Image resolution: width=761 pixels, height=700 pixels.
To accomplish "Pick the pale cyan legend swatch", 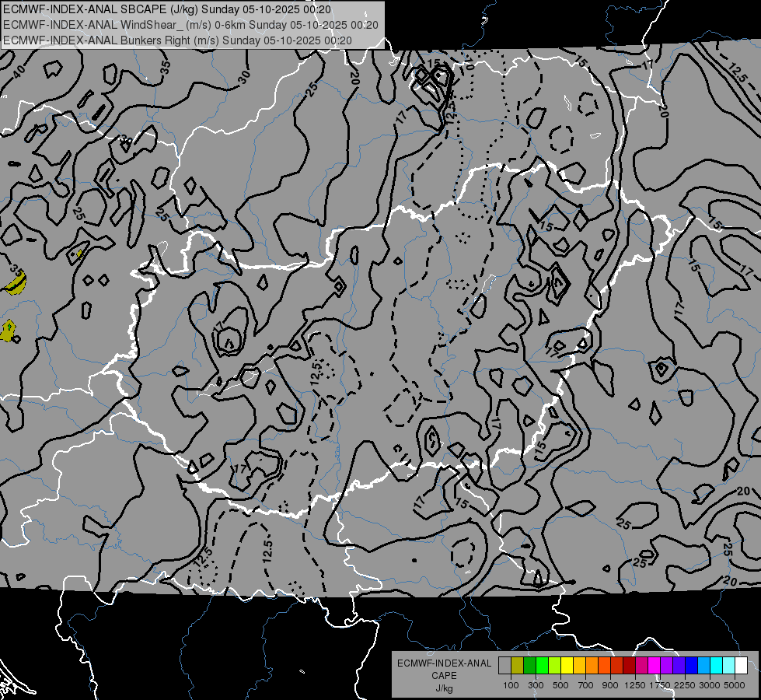I will coord(729,666).
